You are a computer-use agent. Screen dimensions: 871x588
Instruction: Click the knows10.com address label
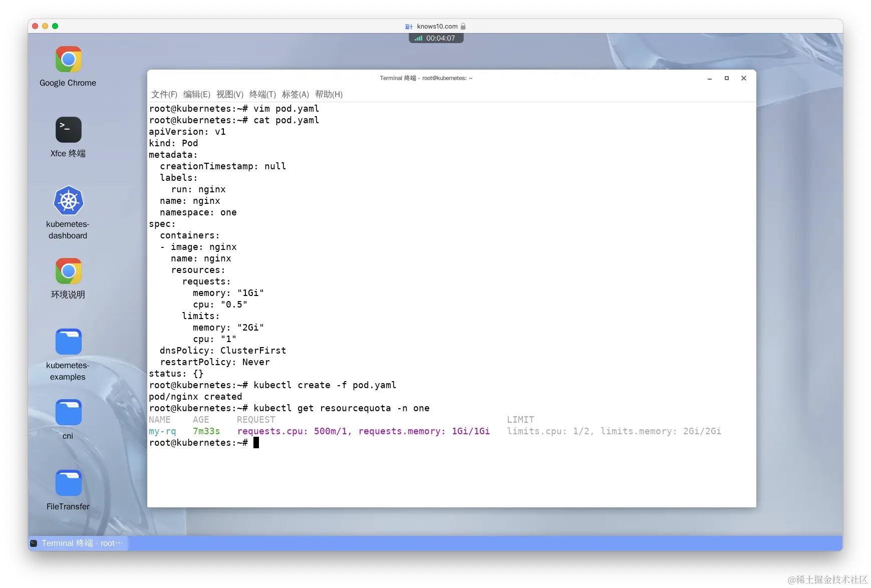[x=437, y=27]
